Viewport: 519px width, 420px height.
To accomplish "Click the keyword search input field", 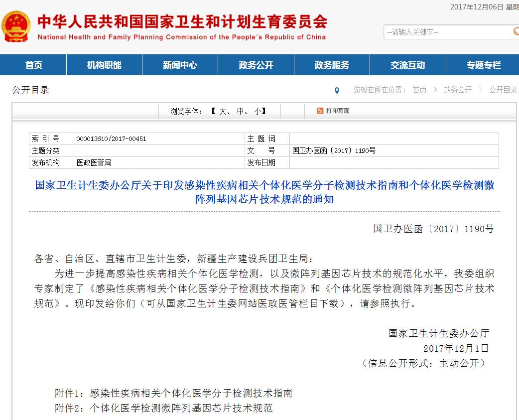I will coord(446,32).
